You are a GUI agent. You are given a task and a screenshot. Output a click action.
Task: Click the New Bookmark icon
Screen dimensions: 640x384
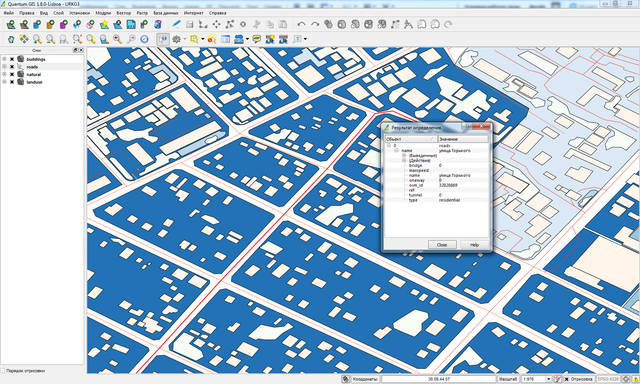point(270,39)
